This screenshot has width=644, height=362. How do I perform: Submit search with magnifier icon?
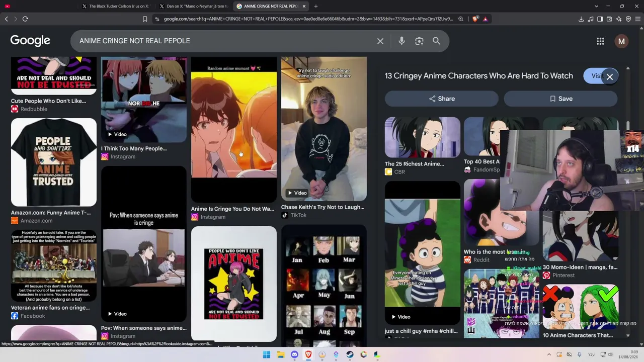point(436,41)
